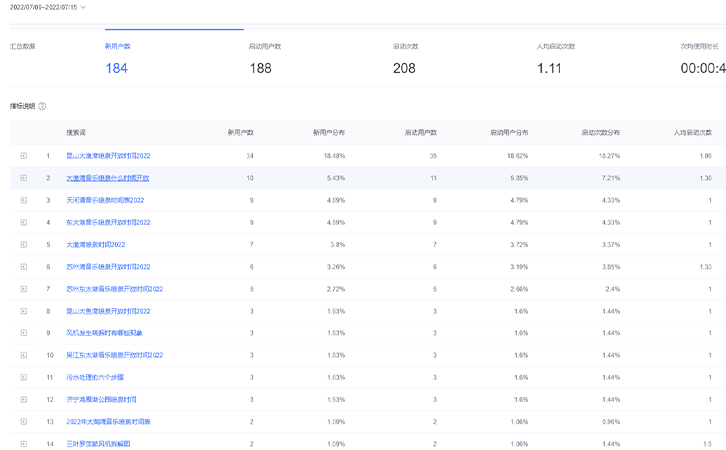Image resolution: width=726 pixels, height=450 pixels.
Task: Toggle the plus icon for row 7
Action: tap(24, 289)
